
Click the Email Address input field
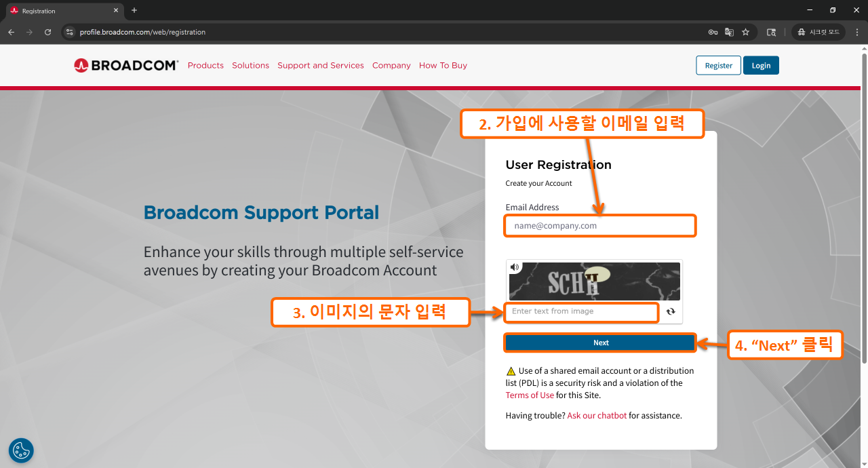point(599,225)
